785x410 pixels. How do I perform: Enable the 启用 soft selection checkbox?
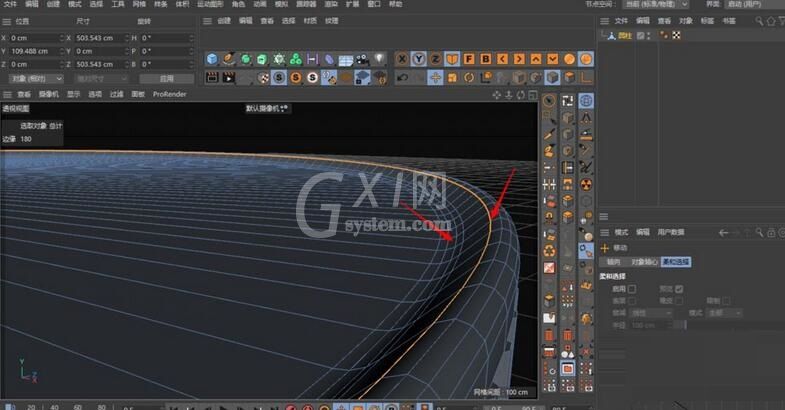tap(632, 289)
